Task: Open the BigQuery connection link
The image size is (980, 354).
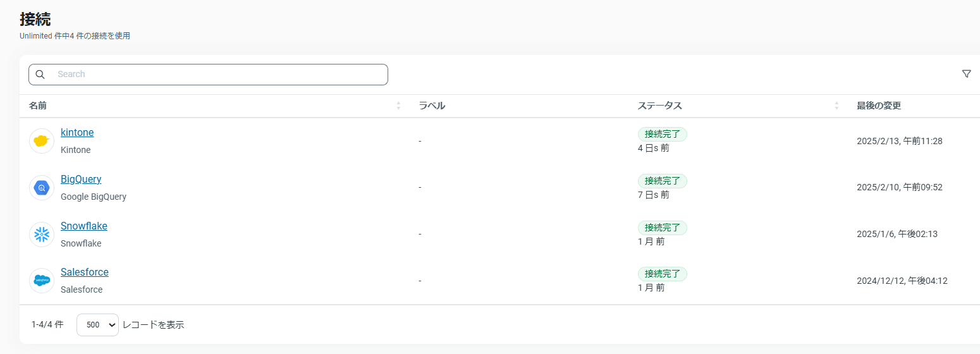Action: (x=81, y=180)
